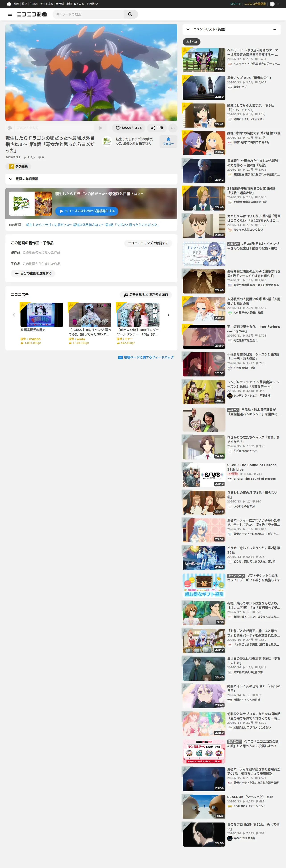Open SEALOOK #18 video thumbnail
This screenshot has width=286, height=868.
(204, 807)
